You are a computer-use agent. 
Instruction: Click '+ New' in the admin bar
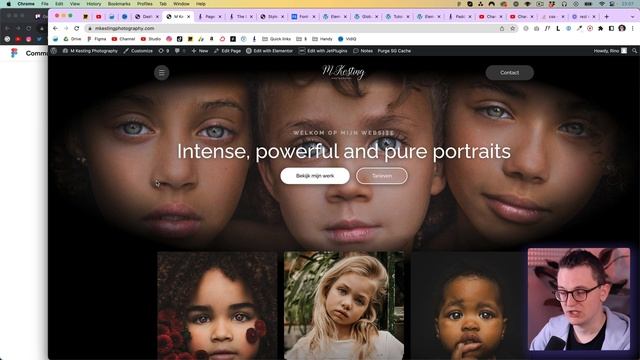tap(200, 51)
